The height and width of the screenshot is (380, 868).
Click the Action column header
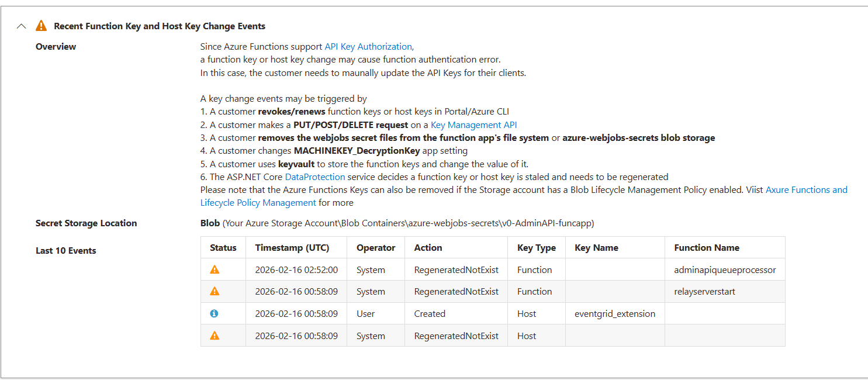[x=428, y=248]
